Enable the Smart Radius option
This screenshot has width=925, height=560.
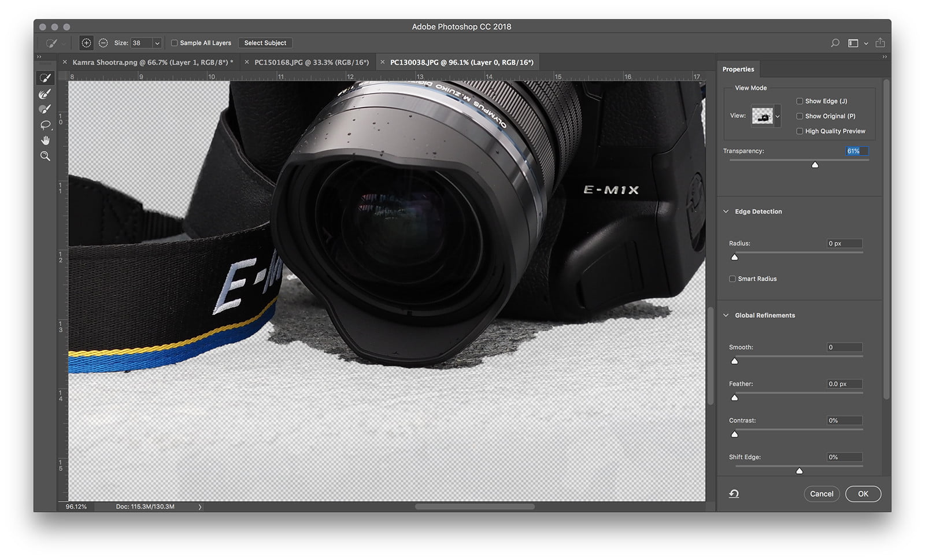[732, 279]
